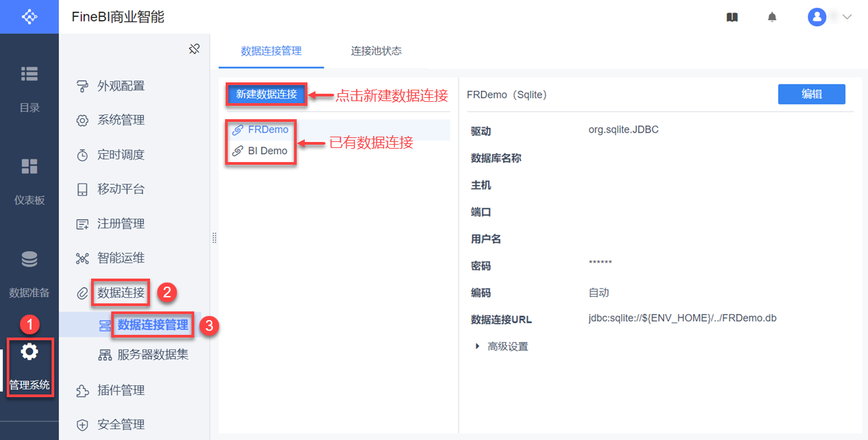Click the 定时调度 timer icon

pos(82,155)
